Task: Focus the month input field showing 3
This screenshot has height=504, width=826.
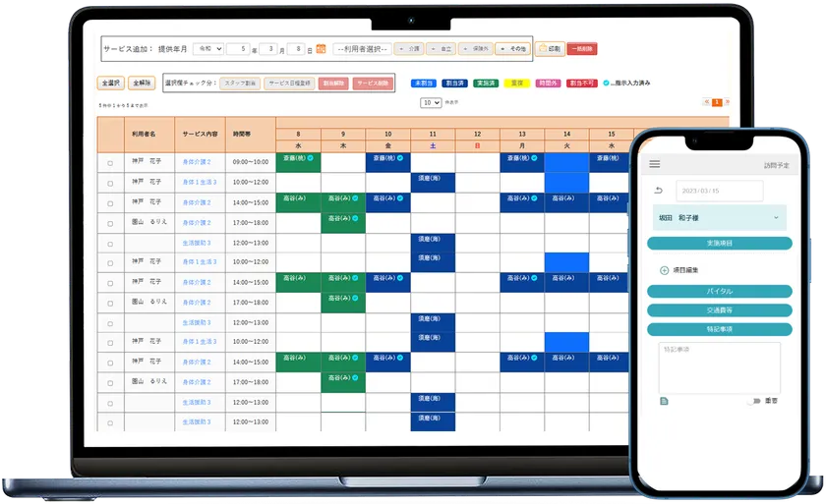Action: (x=268, y=49)
